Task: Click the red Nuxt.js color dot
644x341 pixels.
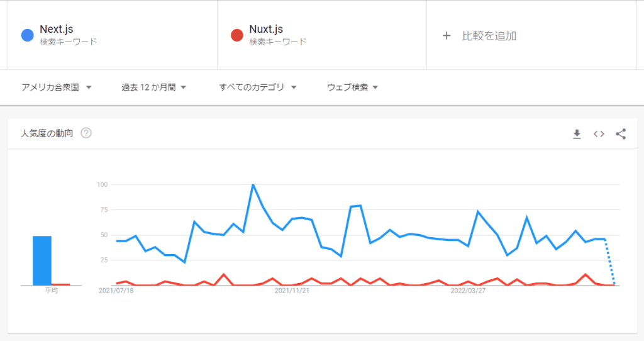Action: (237, 35)
